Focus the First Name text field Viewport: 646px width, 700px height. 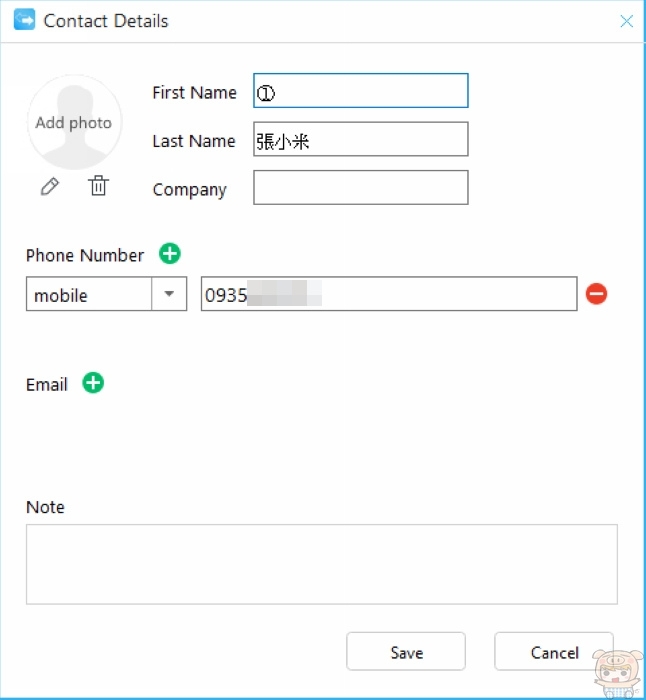pyautogui.click(x=360, y=91)
